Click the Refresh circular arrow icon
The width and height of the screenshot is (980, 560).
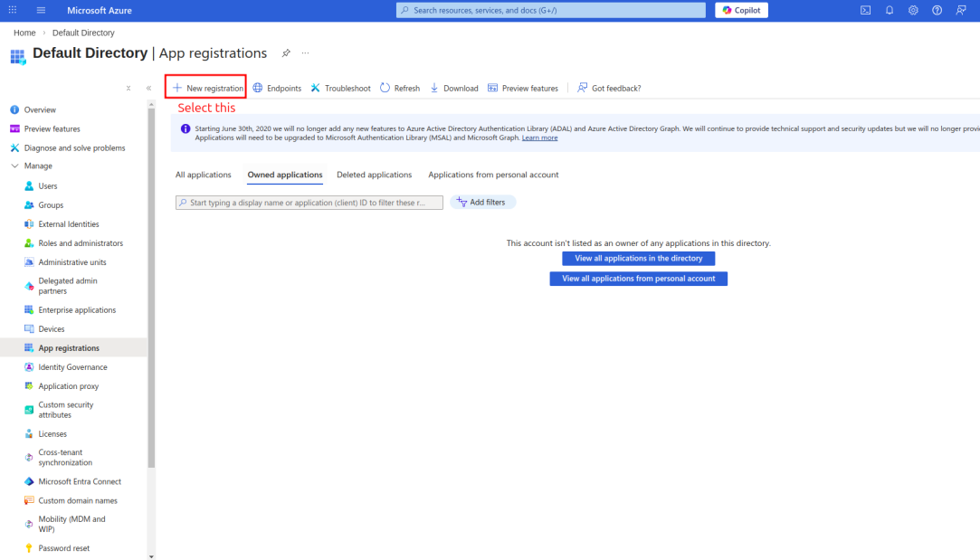(x=385, y=88)
